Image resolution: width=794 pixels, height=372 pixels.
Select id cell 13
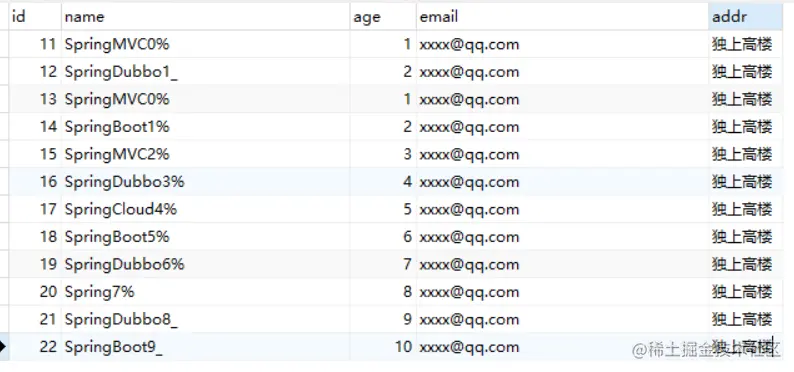pyautogui.click(x=35, y=99)
